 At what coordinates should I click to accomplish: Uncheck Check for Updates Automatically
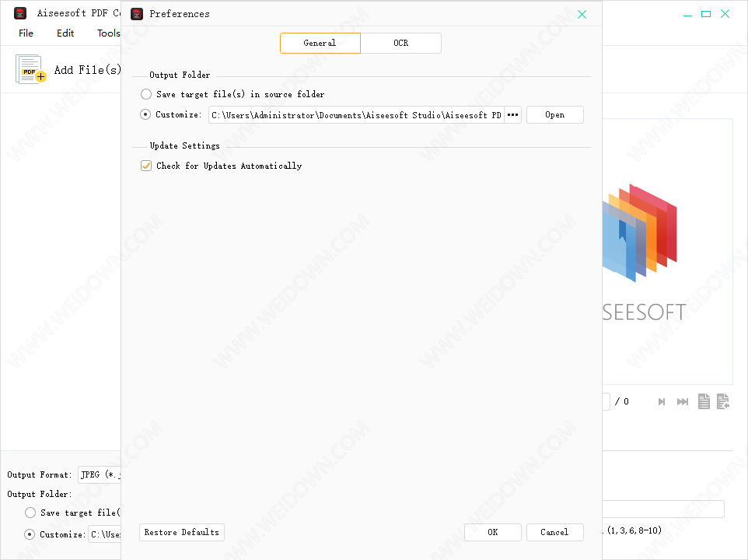point(146,166)
